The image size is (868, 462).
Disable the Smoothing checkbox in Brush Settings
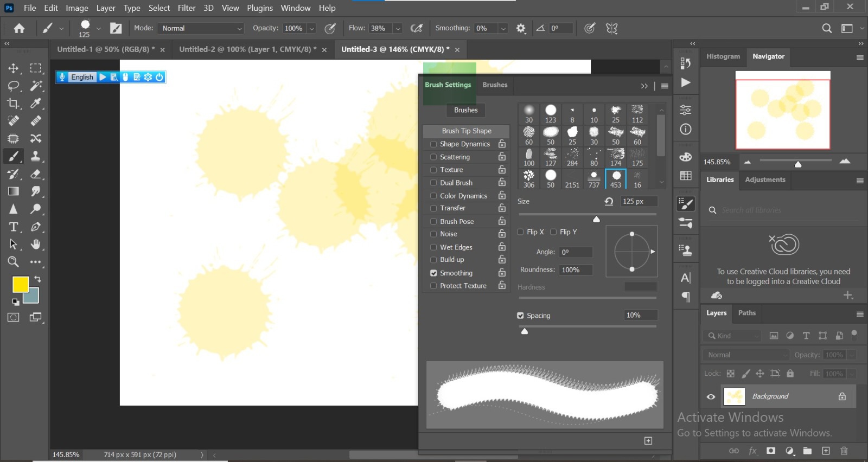(x=433, y=273)
